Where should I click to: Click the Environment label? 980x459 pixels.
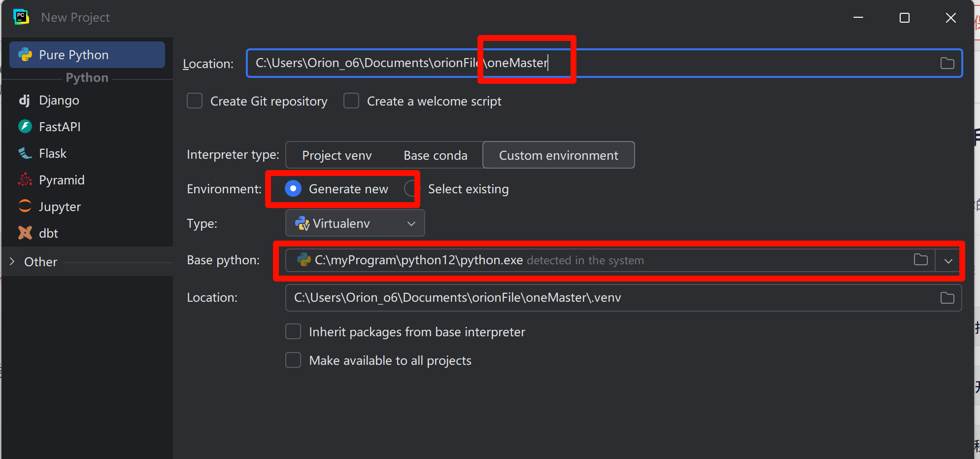[x=224, y=189]
